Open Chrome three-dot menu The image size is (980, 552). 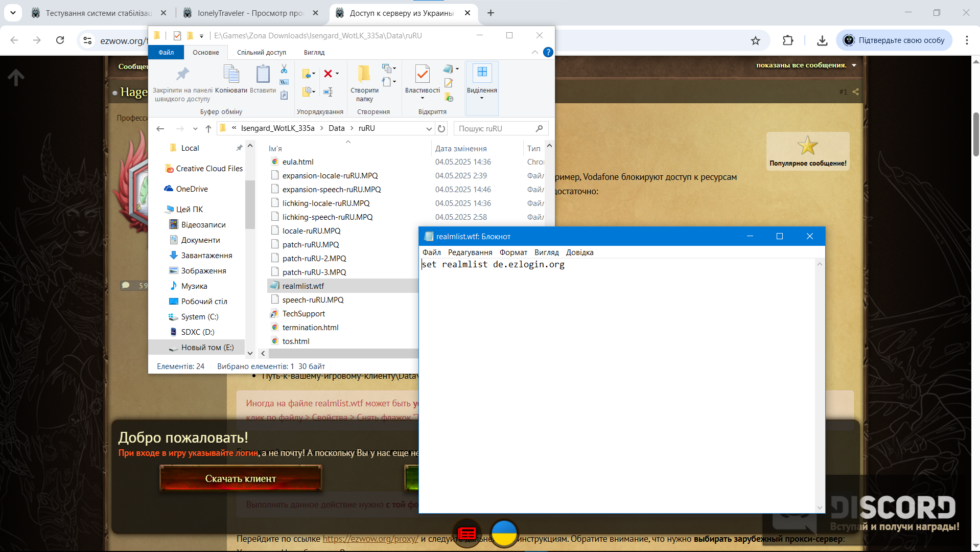pos(967,40)
